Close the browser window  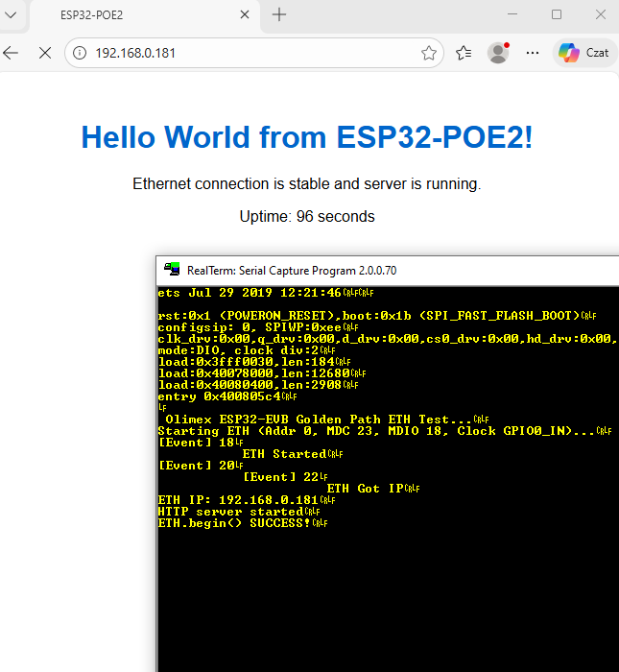pyautogui.click(x=601, y=14)
